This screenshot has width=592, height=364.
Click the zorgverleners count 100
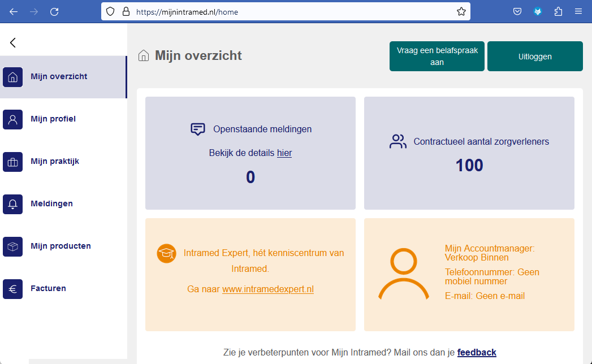click(469, 166)
